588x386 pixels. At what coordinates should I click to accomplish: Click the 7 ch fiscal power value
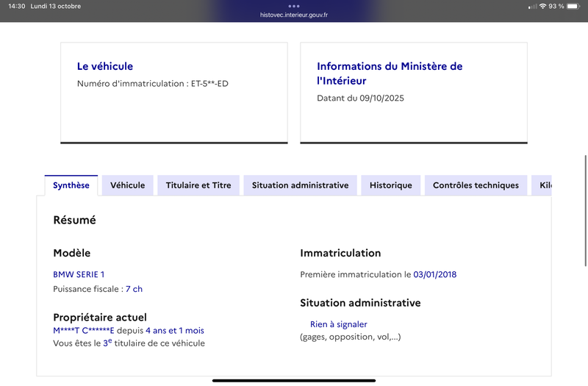coord(134,289)
